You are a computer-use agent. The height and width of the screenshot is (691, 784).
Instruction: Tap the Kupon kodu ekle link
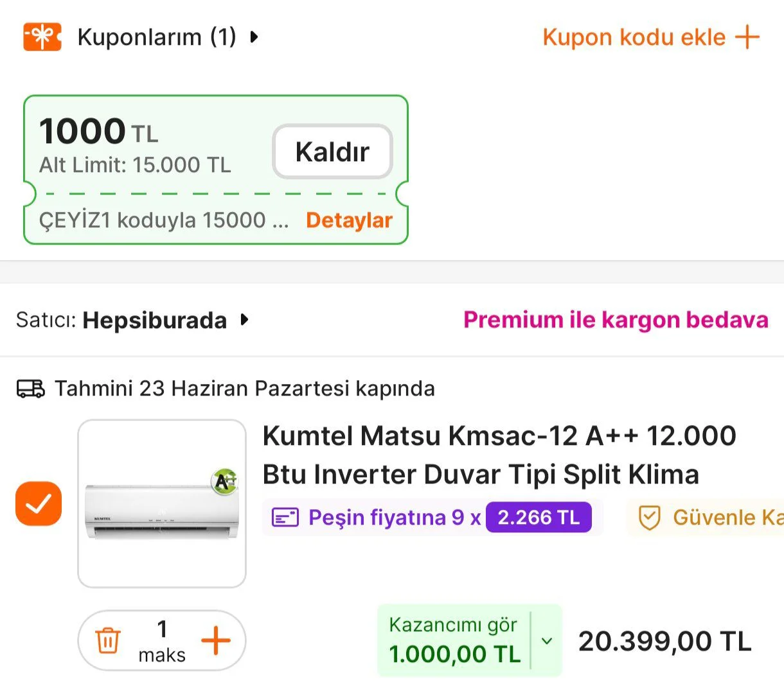point(634,37)
